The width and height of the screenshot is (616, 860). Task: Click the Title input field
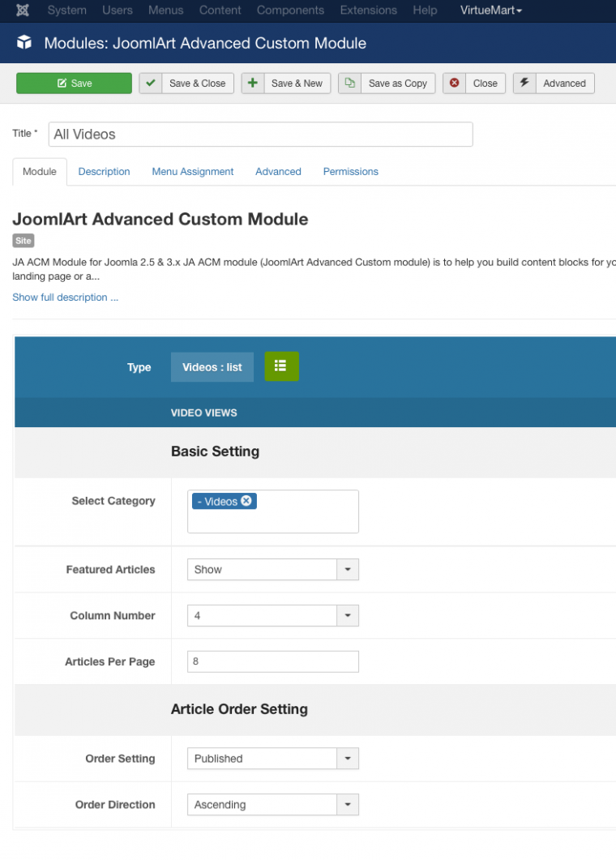click(x=260, y=135)
